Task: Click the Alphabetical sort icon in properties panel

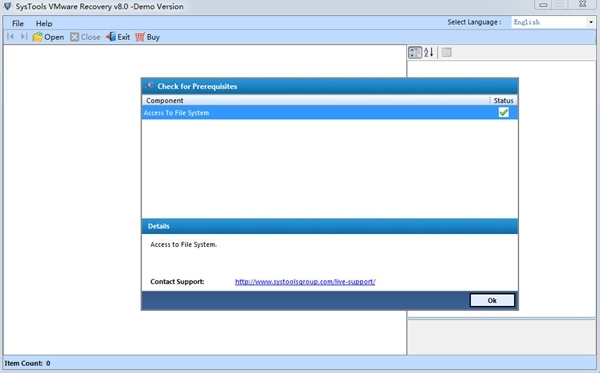Action: click(429, 52)
